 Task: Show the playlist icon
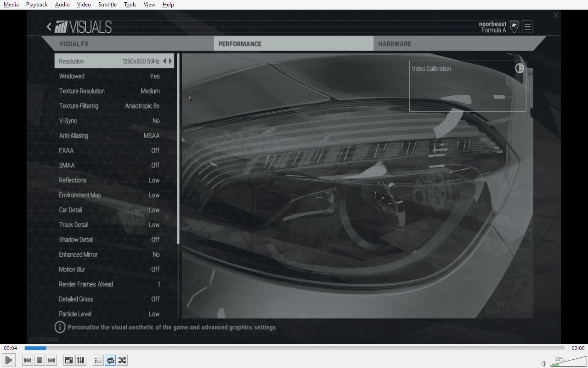[98, 360]
